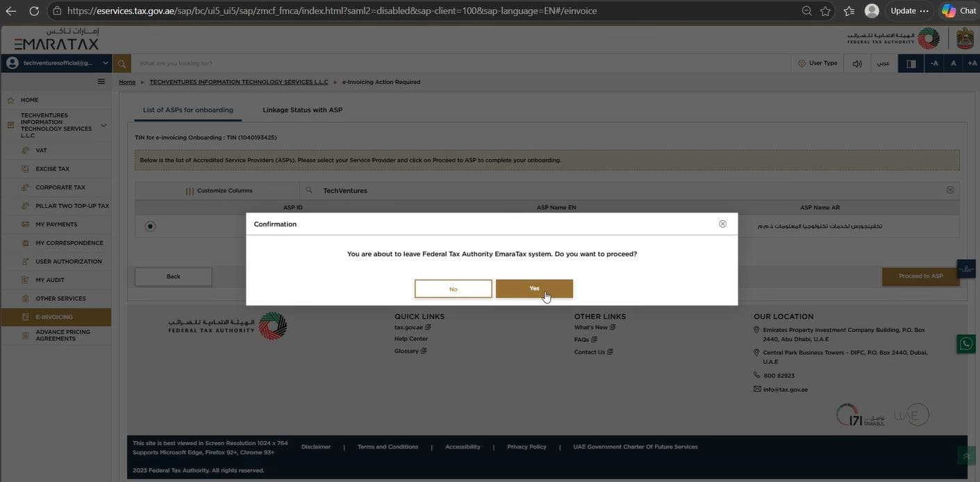Open PILLAR TWO TOP-UP TAX in the sidebar
Screen dimensions: 980x482
(56, 206)
